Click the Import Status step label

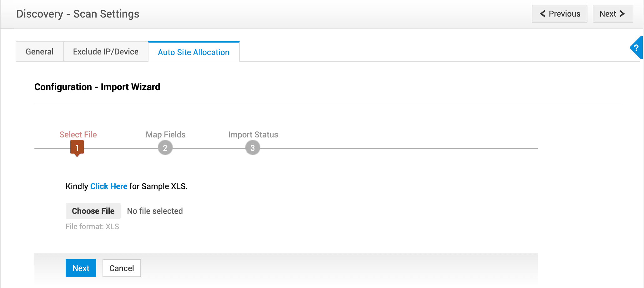(x=253, y=135)
